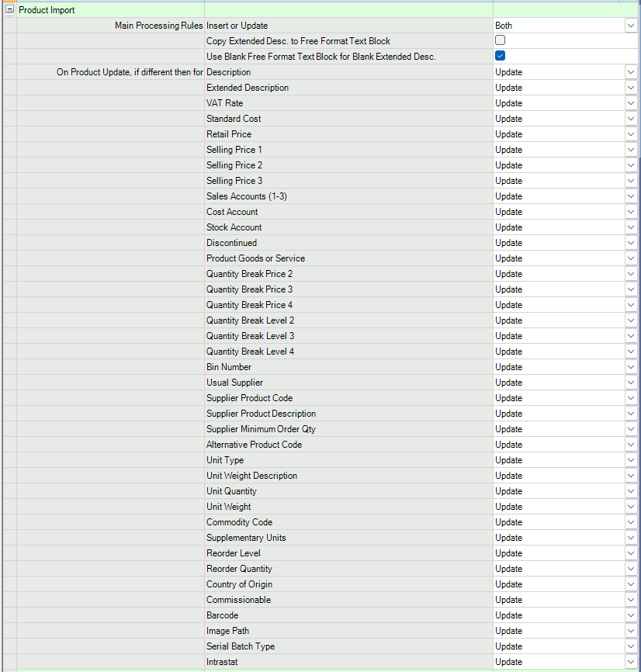Open the Insert or Update dropdown
This screenshot has height=672, width=641.
click(x=630, y=26)
